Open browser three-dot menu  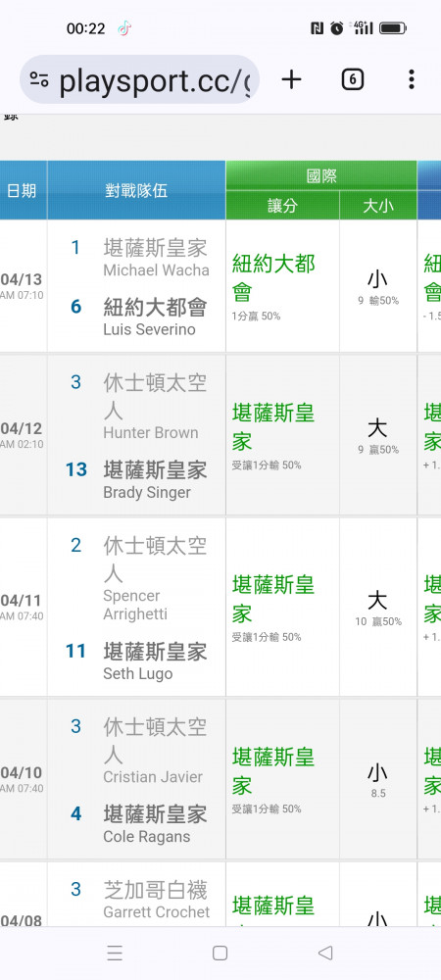pos(411,79)
